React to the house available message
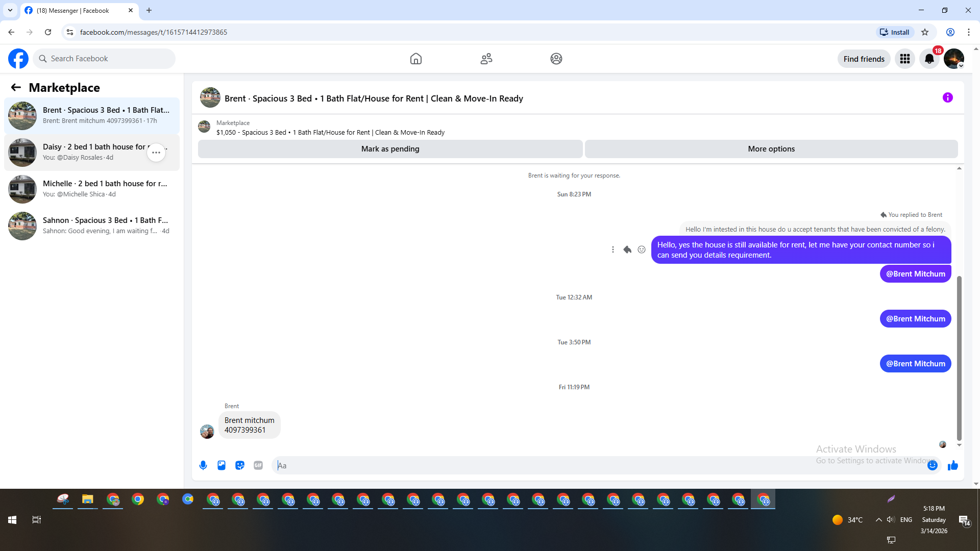Screen dimensions: 980x551 click(x=642, y=249)
